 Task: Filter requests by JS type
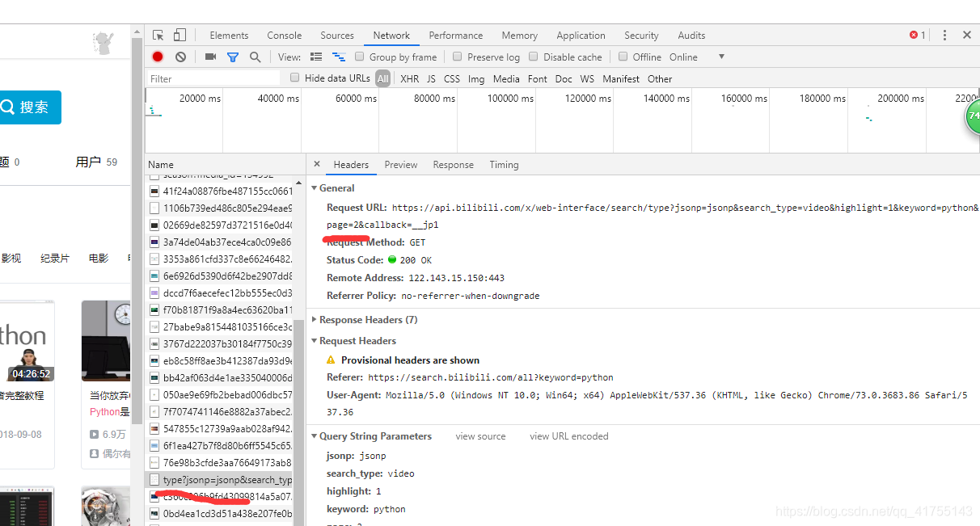[431, 78]
